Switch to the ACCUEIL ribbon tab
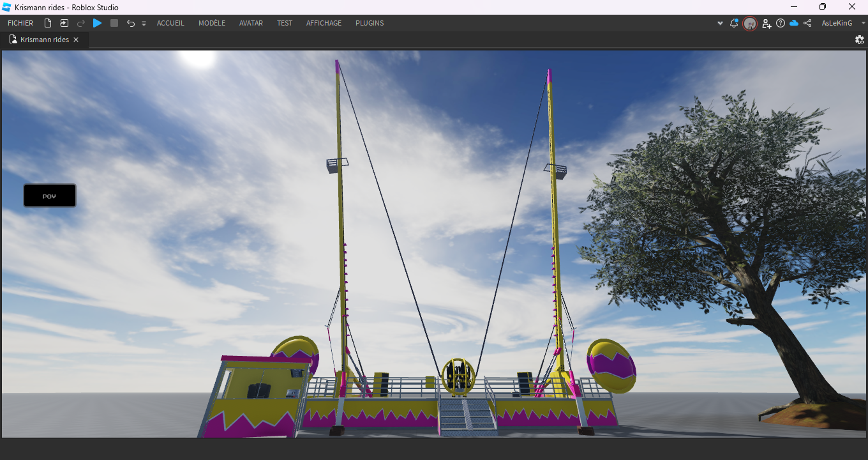Screen dimensions: 868x460 (170, 23)
